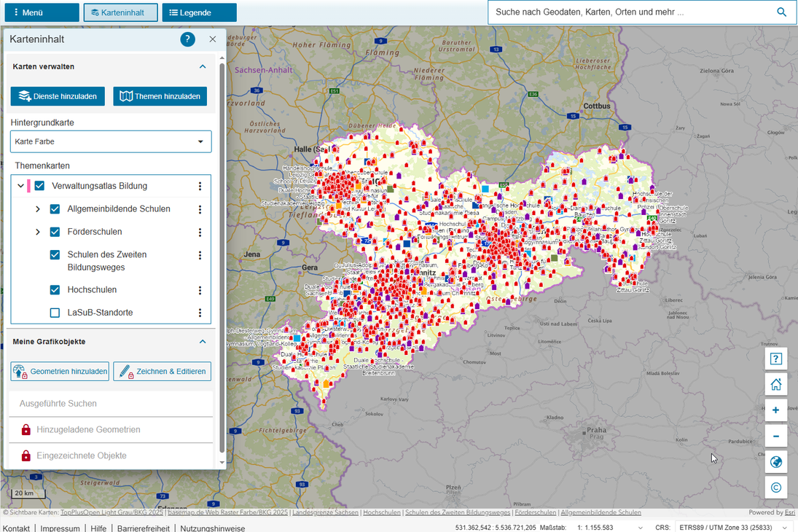798x532 pixels.
Task: Click the home extent icon on map
Action: click(x=775, y=383)
